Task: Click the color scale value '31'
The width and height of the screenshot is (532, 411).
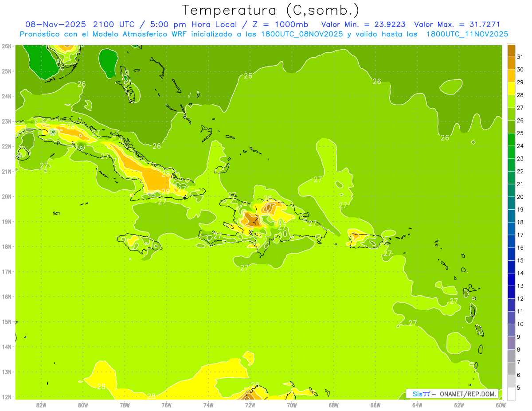Action: (x=520, y=57)
